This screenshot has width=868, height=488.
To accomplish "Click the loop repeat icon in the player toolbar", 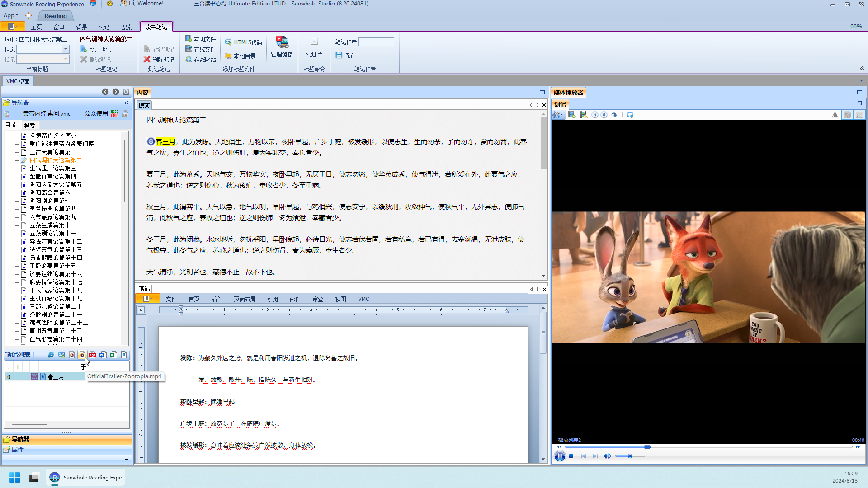I will pos(630,115).
